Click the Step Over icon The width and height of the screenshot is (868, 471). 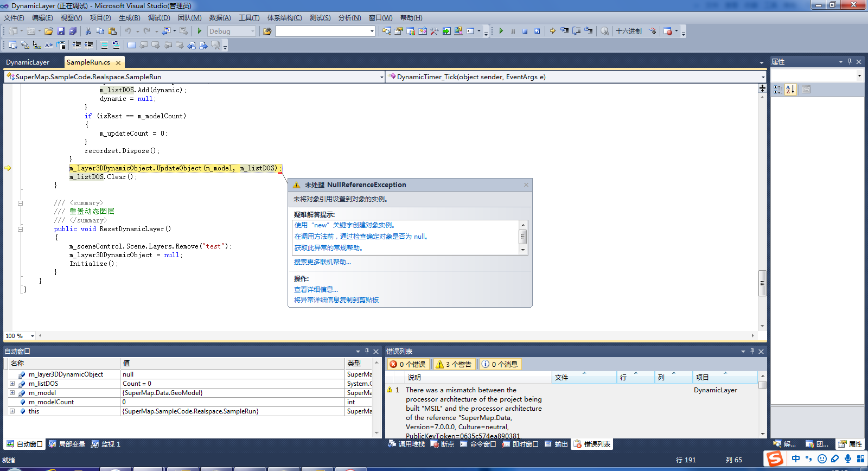point(576,31)
